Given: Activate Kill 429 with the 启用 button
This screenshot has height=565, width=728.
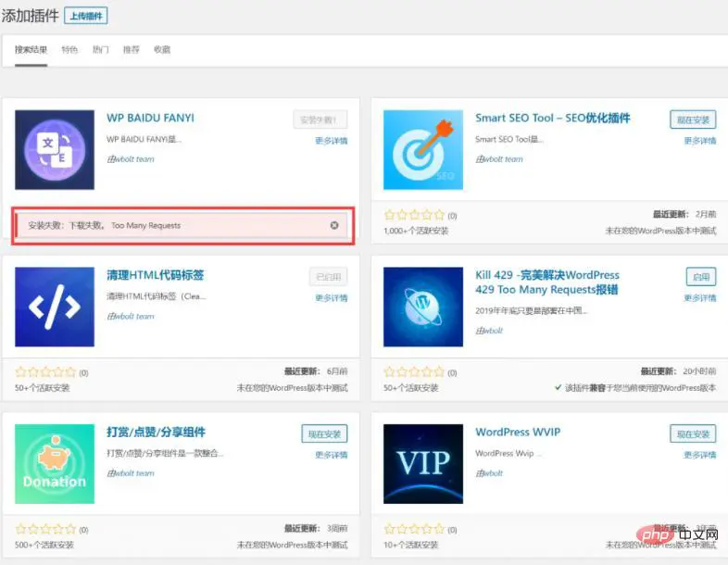Looking at the screenshot, I should [700, 277].
